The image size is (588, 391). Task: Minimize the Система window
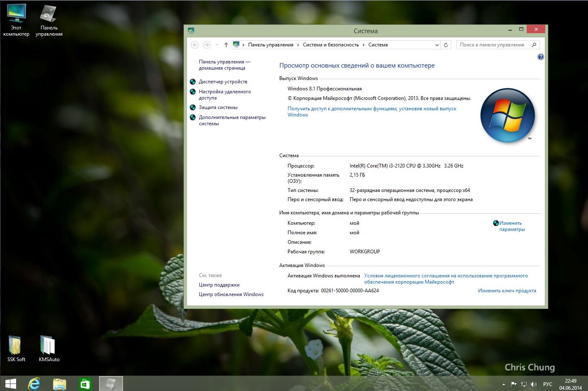click(x=510, y=29)
